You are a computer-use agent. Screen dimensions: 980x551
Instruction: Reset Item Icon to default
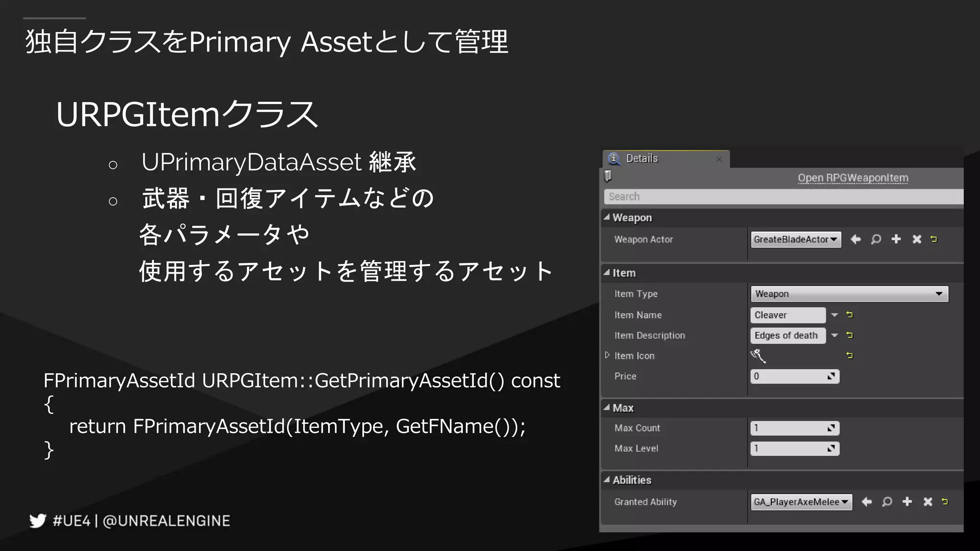pyautogui.click(x=849, y=355)
